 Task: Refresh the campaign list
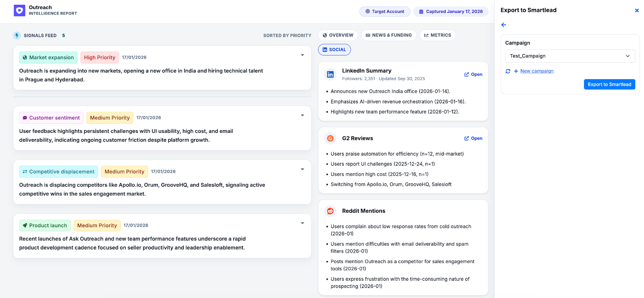click(508, 71)
